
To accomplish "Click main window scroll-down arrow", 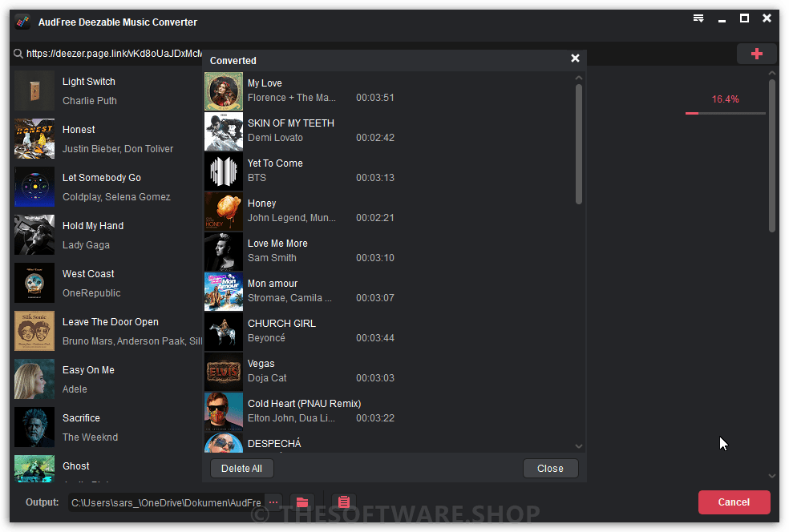I will [x=772, y=476].
